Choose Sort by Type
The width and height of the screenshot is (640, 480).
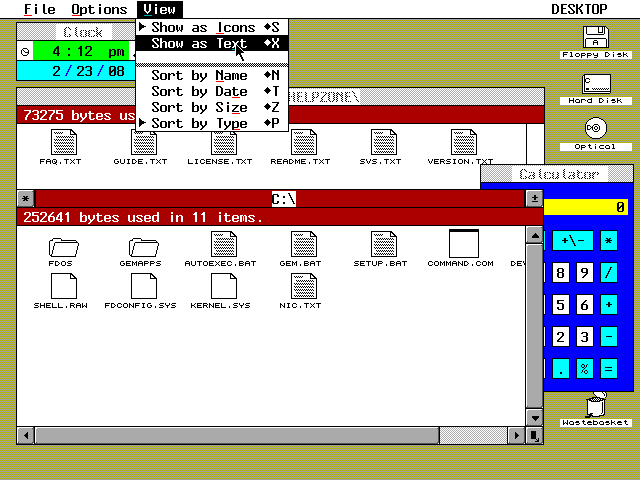tap(212, 123)
